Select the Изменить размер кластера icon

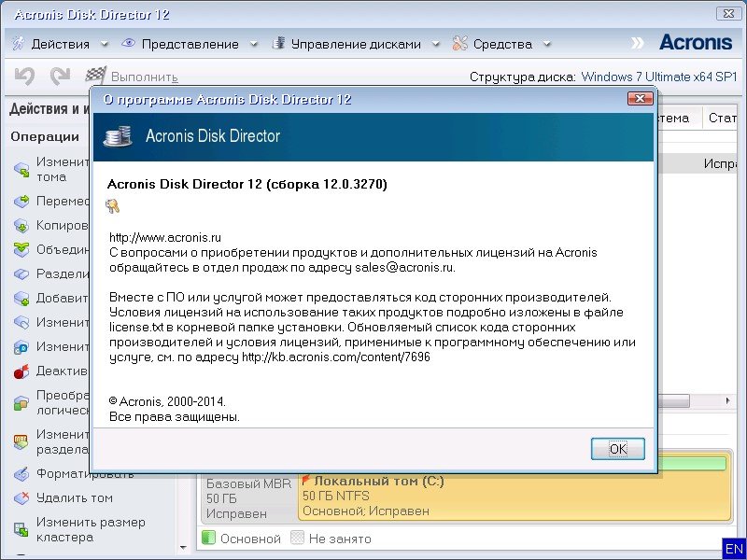(x=21, y=529)
